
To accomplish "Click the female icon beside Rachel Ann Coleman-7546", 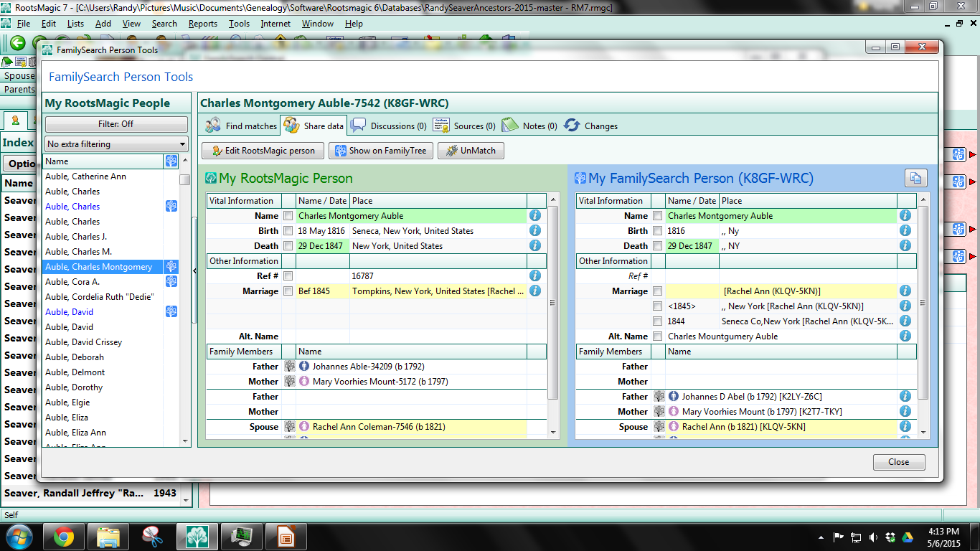I will (305, 426).
